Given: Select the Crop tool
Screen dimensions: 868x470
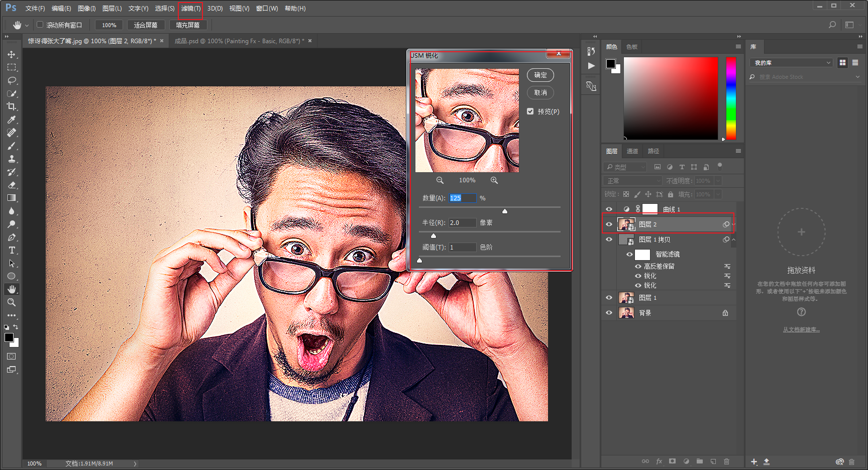Looking at the screenshot, I should 12,106.
